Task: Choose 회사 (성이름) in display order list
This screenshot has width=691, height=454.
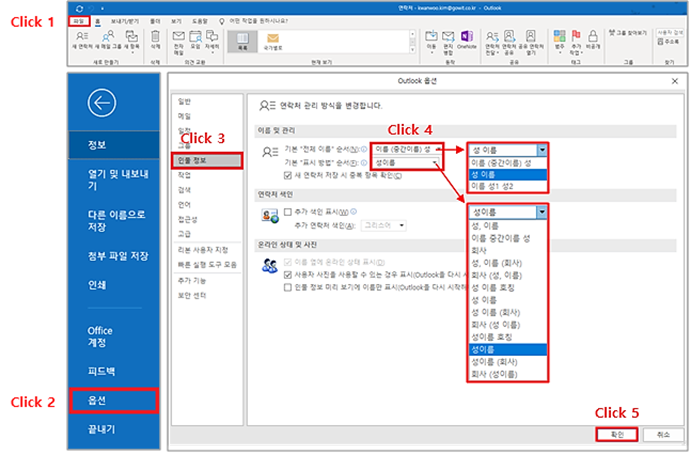Action: (x=508, y=375)
